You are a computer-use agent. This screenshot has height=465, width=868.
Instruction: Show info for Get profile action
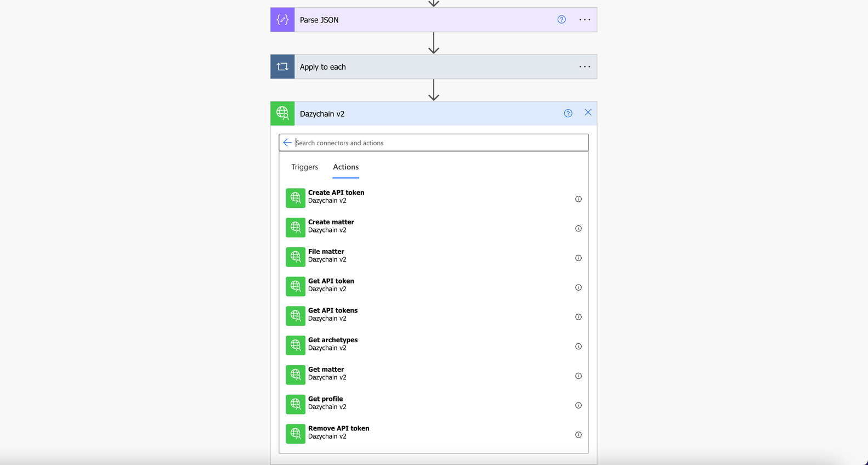tap(578, 406)
